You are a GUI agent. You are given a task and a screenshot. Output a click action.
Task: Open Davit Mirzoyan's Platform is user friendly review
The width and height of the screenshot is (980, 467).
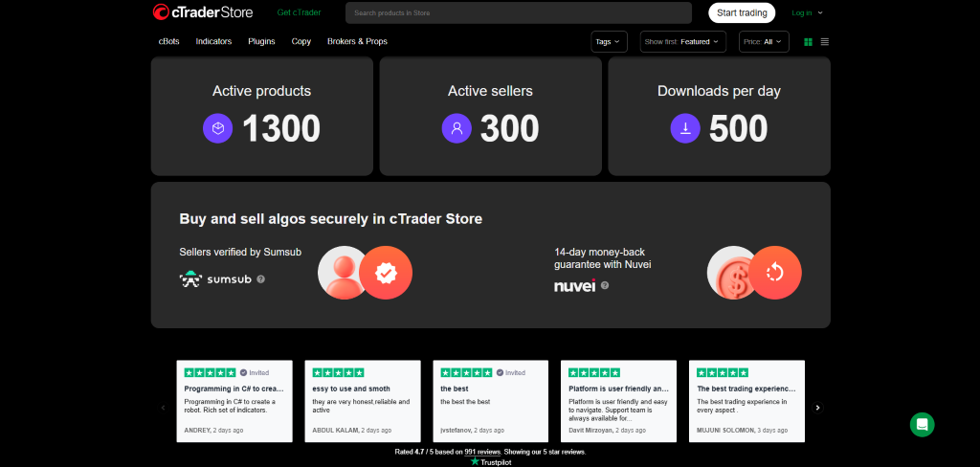click(619, 401)
